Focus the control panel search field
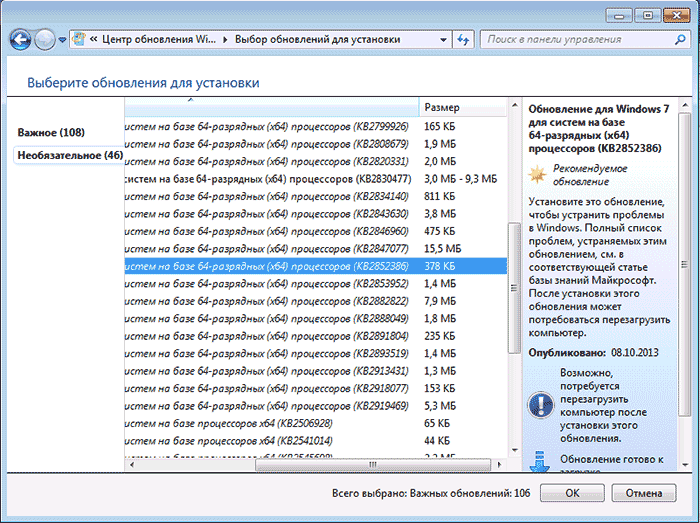 pyautogui.click(x=585, y=40)
